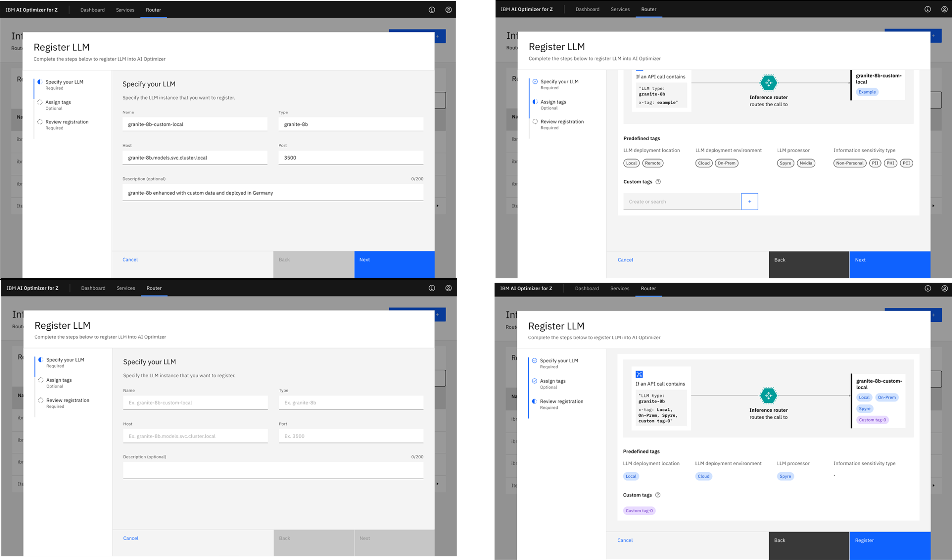Image resolution: width=952 pixels, height=560 pixels.
Task: Click the blue Example tag under granite-8b-custom-local
Action: (867, 92)
